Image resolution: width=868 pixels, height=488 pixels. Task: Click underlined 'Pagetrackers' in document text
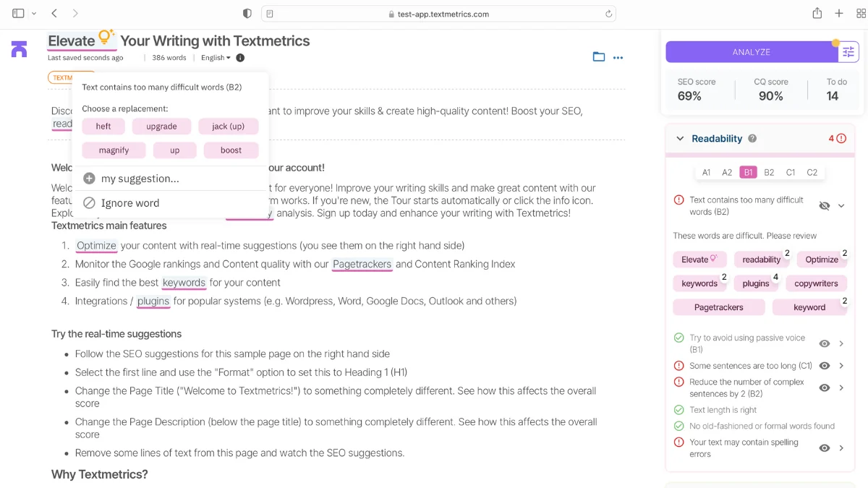tap(362, 264)
